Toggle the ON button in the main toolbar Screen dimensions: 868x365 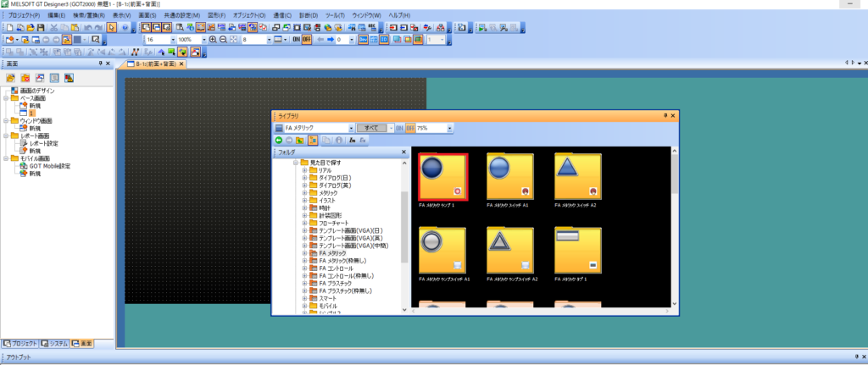(x=297, y=40)
